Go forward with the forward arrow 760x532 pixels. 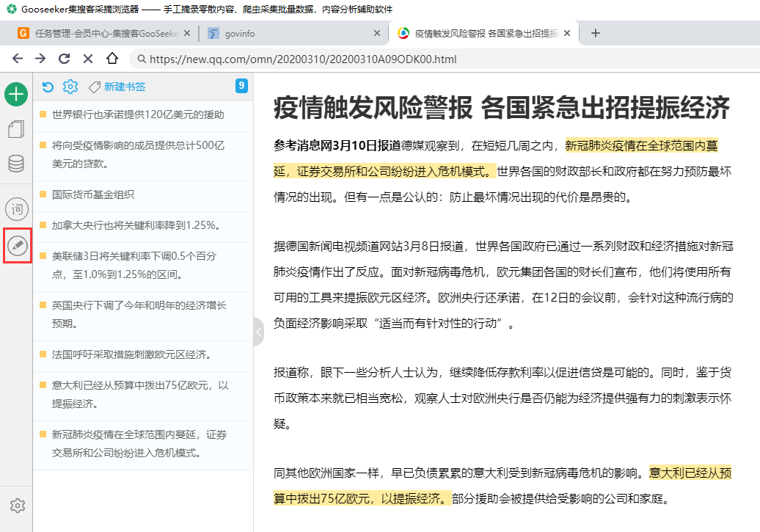pyautogui.click(x=40, y=59)
